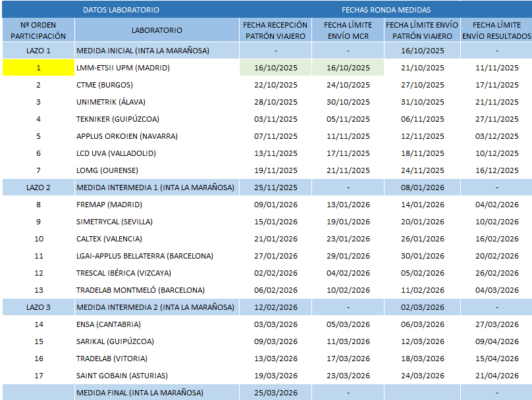The width and height of the screenshot is (532, 400).
Task: Select the LAZO 1 row label
Action: [38, 51]
